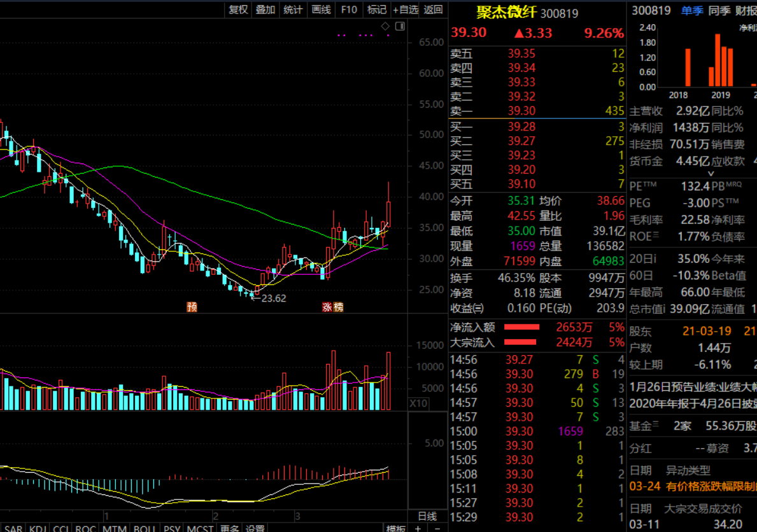
Task: Add stock via +自选 button
Action: 406,10
